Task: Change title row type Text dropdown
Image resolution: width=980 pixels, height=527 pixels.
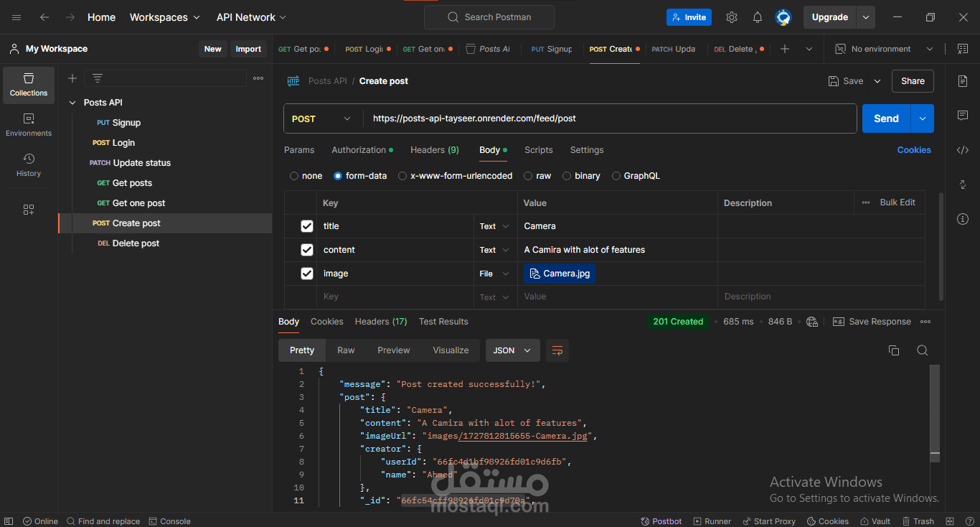Action: (495, 226)
